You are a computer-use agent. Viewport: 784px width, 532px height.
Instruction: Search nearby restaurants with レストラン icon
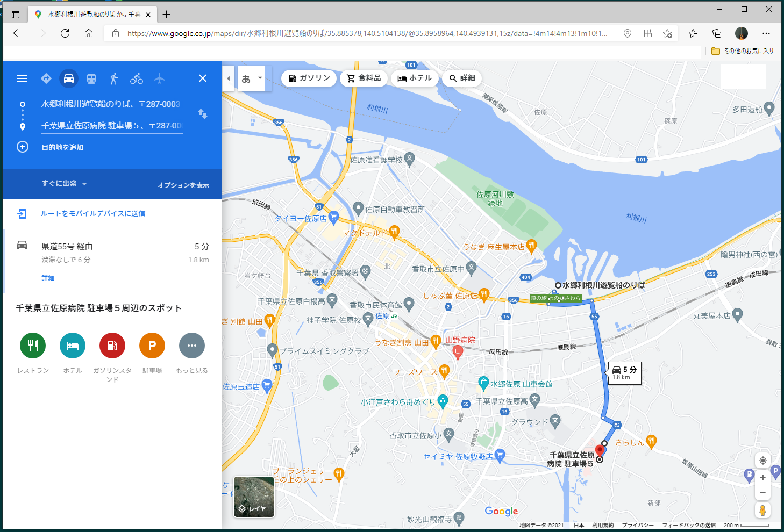(33, 346)
